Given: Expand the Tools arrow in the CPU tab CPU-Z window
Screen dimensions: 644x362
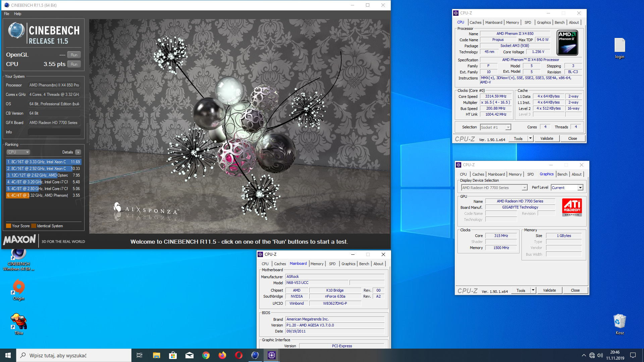Looking at the screenshot, I should coord(530,138).
